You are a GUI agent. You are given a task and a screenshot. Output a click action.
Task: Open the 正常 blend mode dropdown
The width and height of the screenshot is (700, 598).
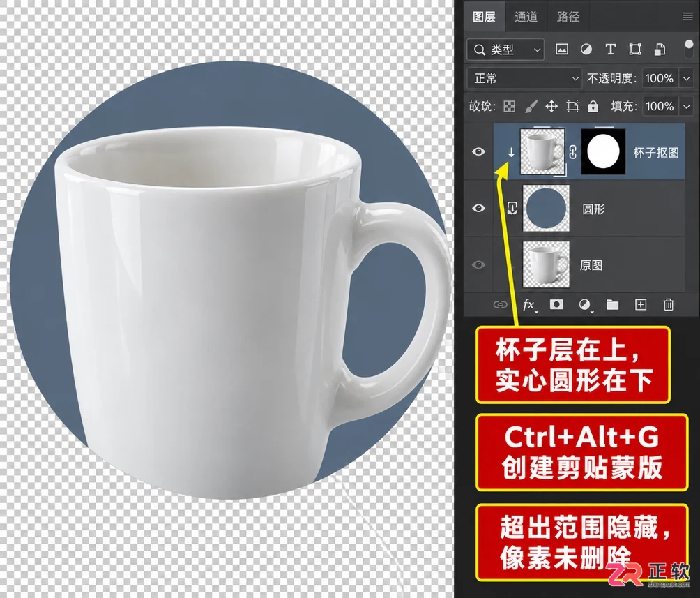(x=524, y=79)
